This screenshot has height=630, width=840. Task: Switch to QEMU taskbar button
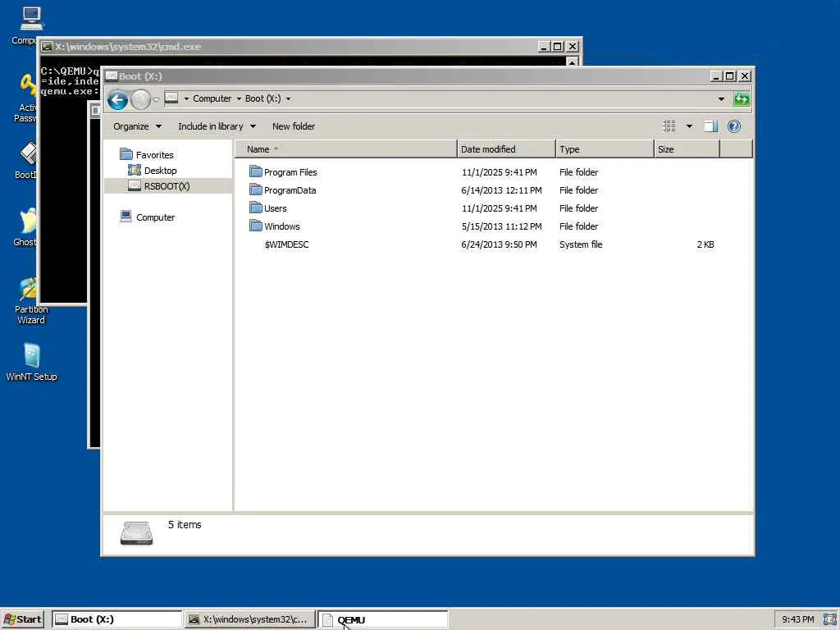click(x=383, y=620)
